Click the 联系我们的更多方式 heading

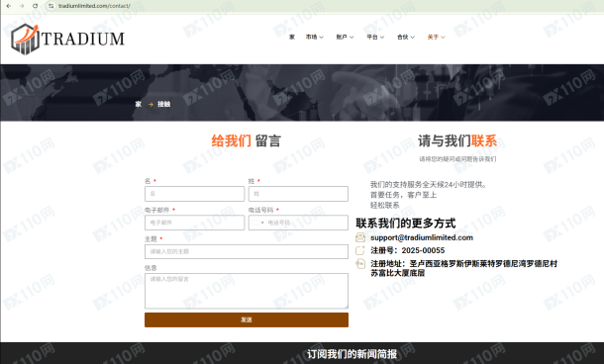[406, 224]
